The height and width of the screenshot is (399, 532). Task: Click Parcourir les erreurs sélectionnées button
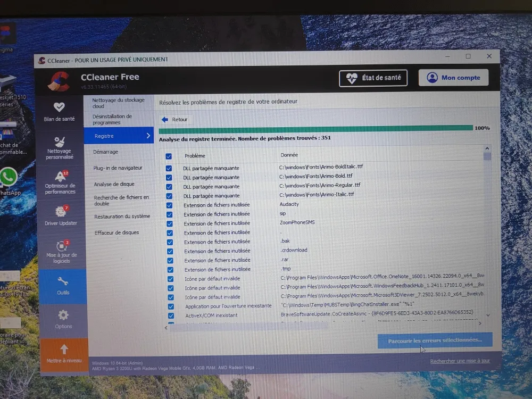tap(435, 340)
